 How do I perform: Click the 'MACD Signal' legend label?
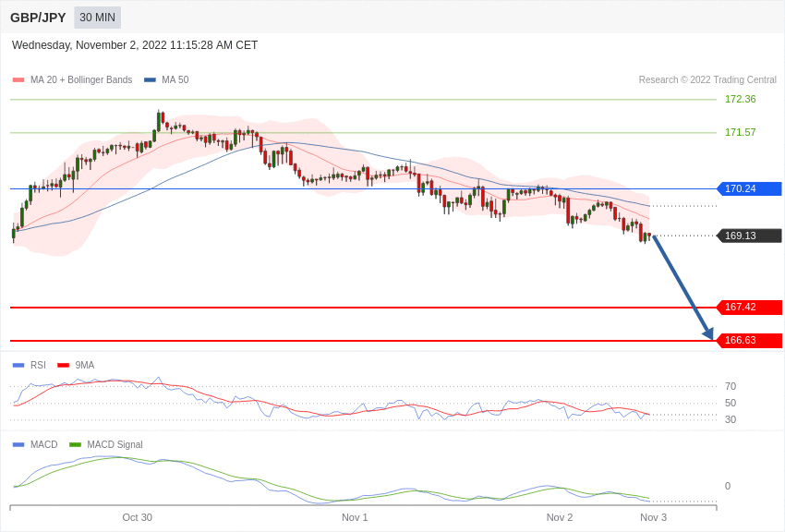[x=115, y=444]
